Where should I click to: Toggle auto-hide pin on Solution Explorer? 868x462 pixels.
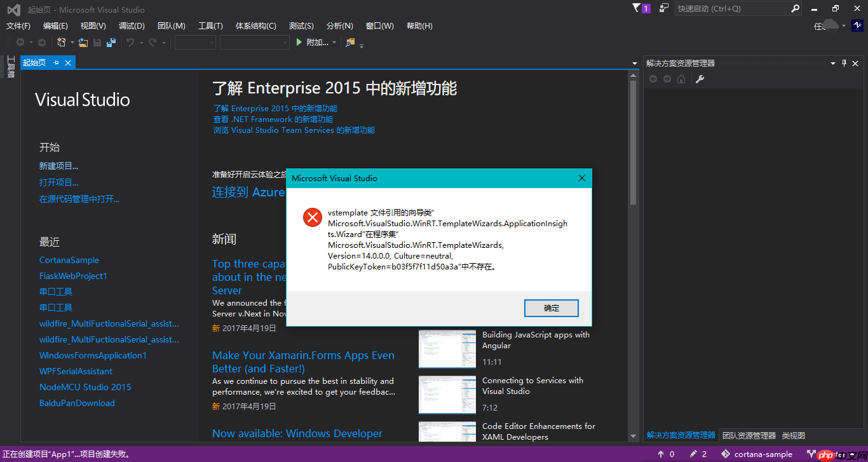click(844, 63)
